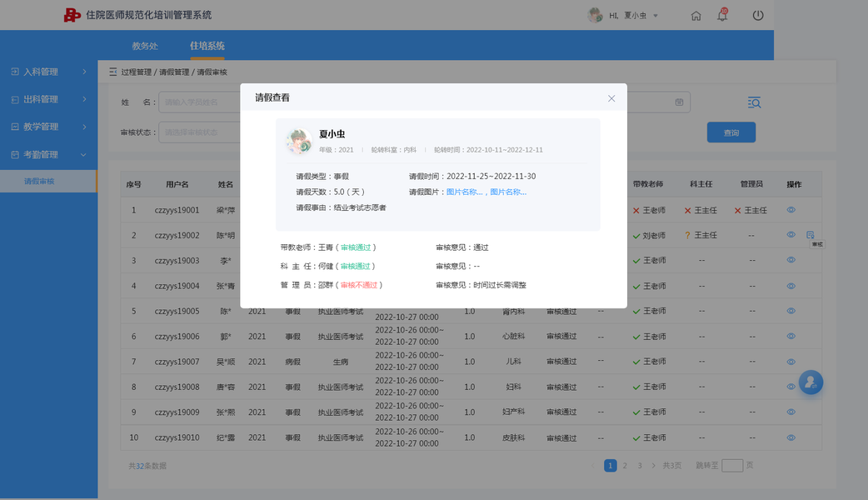Switch to 教务处 tab
Viewport: 868px width, 500px height.
coord(145,46)
